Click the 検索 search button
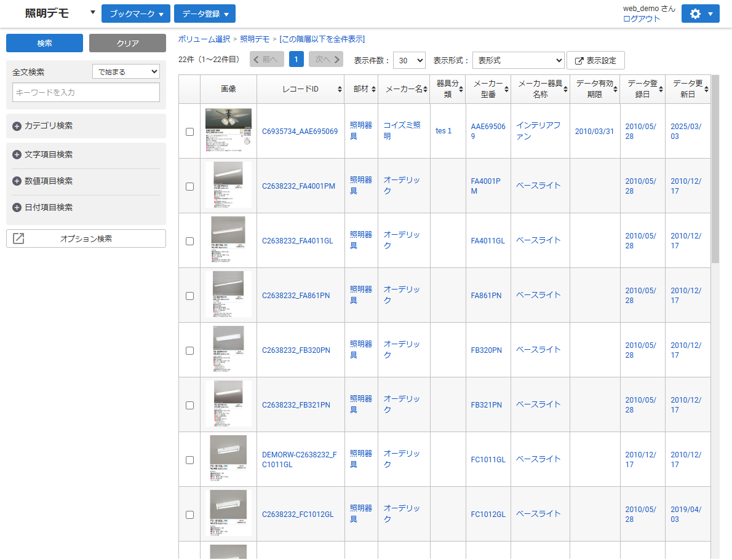The width and height of the screenshot is (732, 560). (x=44, y=43)
